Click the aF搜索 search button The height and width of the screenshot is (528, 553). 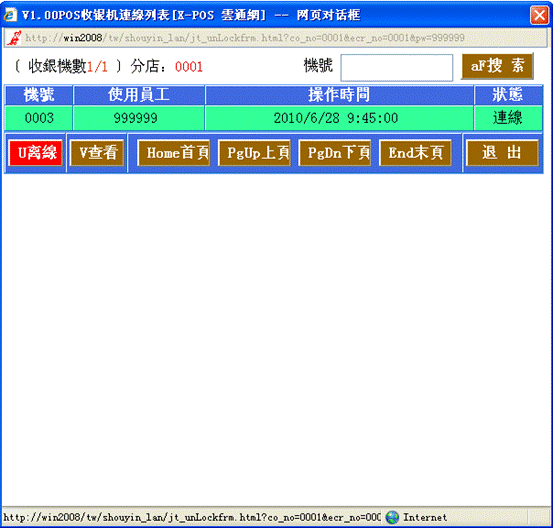tap(497, 66)
